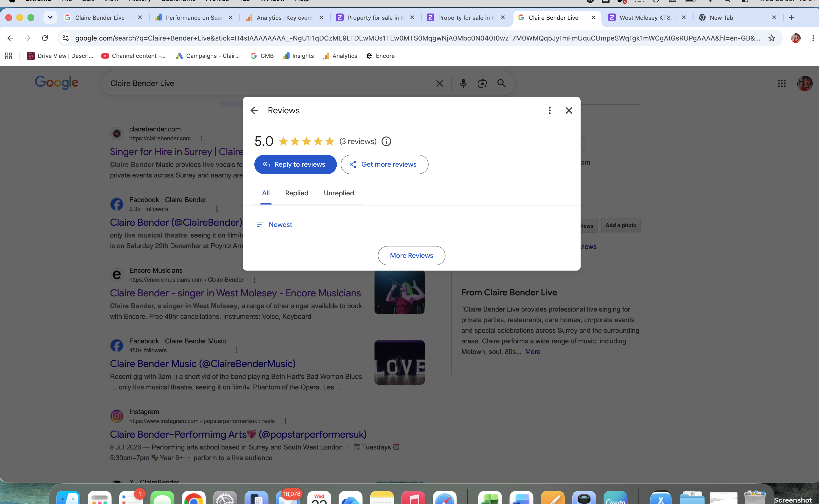Viewport: 819px width, 504px height.
Task: Open Insights bookmark
Action: tap(298, 56)
